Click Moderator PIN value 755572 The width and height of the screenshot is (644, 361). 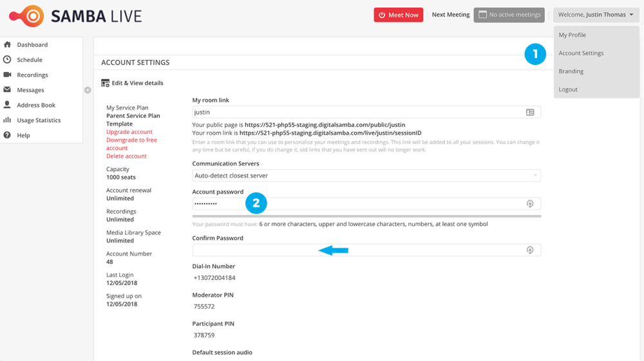click(204, 306)
